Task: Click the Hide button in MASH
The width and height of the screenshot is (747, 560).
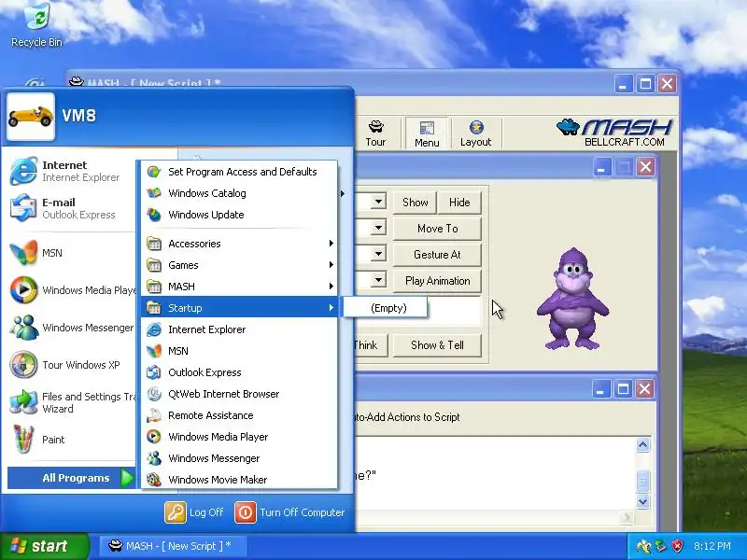Action: point(459,203)
